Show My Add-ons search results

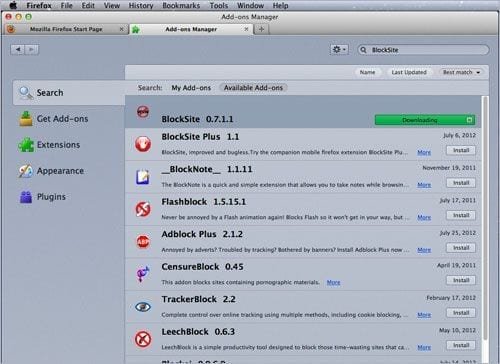[x=191, y=88]
